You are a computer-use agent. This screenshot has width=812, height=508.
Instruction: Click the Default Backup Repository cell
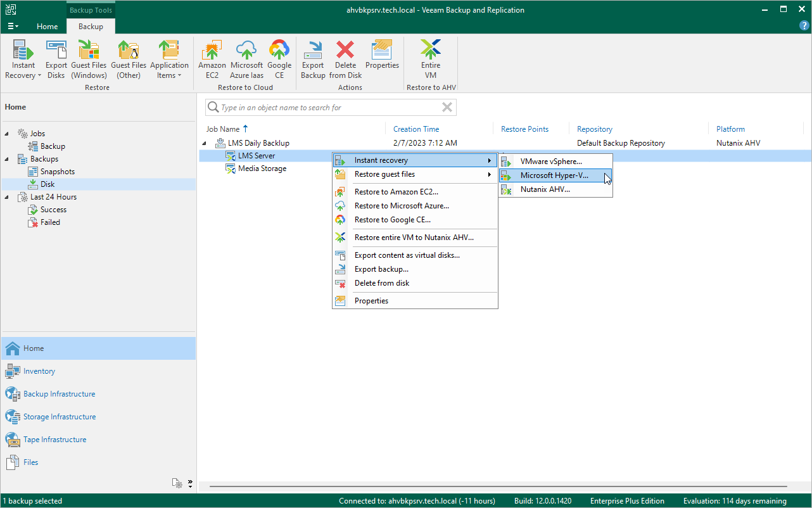(x=621, y=143)
